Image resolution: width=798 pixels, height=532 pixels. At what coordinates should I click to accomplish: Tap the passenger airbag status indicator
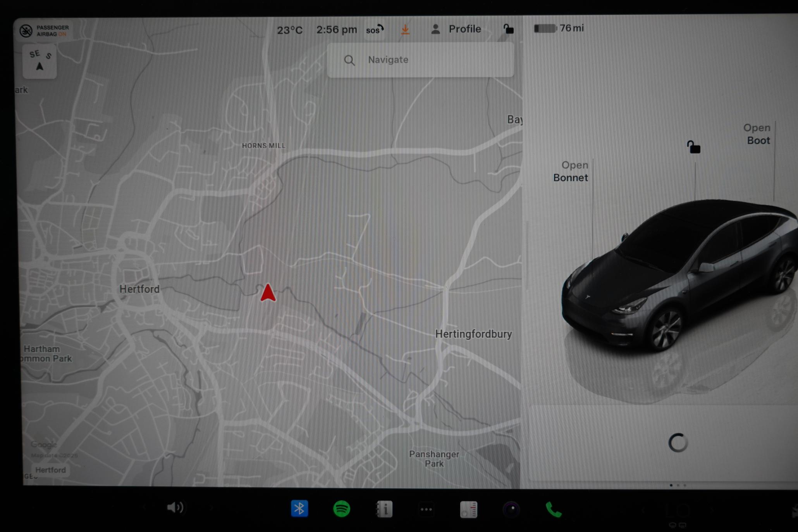coord(45,31)
